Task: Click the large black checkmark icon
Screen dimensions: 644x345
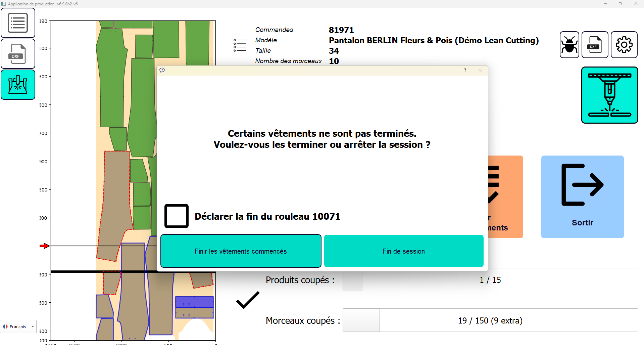Action: tap(248, 300)
